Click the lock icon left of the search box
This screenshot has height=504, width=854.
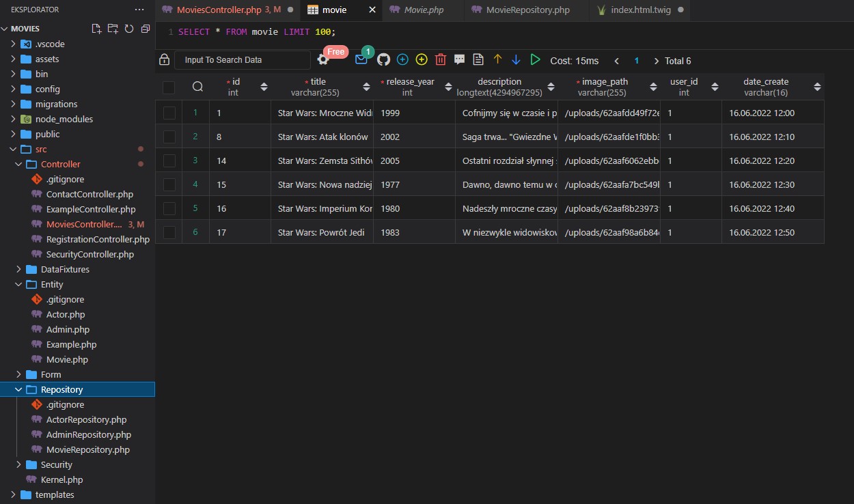click(164, 59)
